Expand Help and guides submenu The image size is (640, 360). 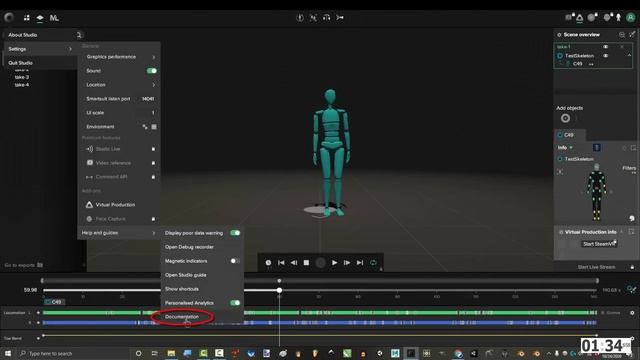click(x=119, y=233)
